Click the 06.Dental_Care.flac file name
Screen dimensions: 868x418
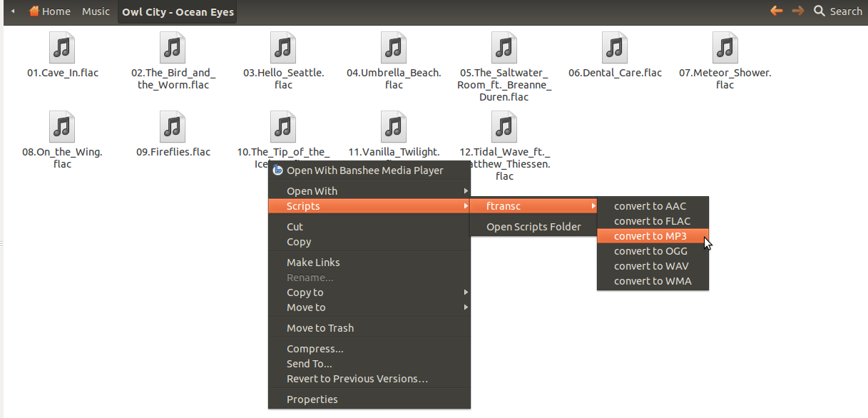[x=616, y=73]
